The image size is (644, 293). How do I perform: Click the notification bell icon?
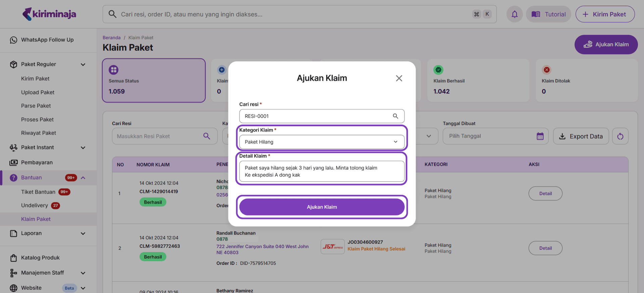pos(514,14)
